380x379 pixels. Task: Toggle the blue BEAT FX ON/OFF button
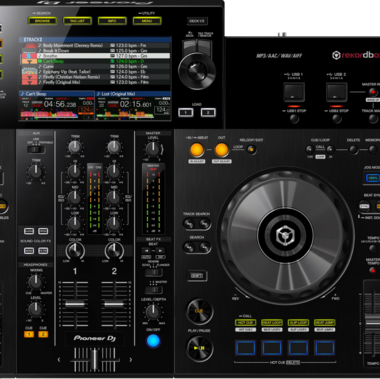pyautogui.click(x=153, y=341)
